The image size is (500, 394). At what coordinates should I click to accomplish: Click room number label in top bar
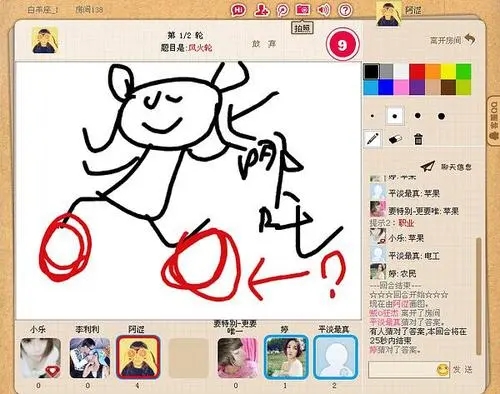point(89,10)
